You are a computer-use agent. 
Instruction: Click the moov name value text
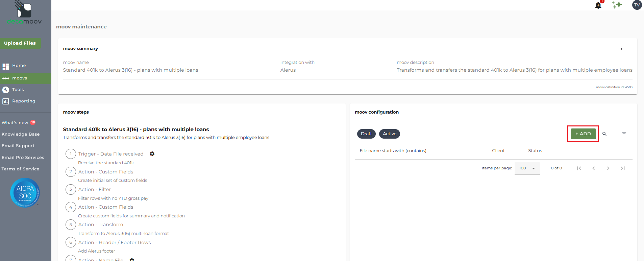coord(130,70)
